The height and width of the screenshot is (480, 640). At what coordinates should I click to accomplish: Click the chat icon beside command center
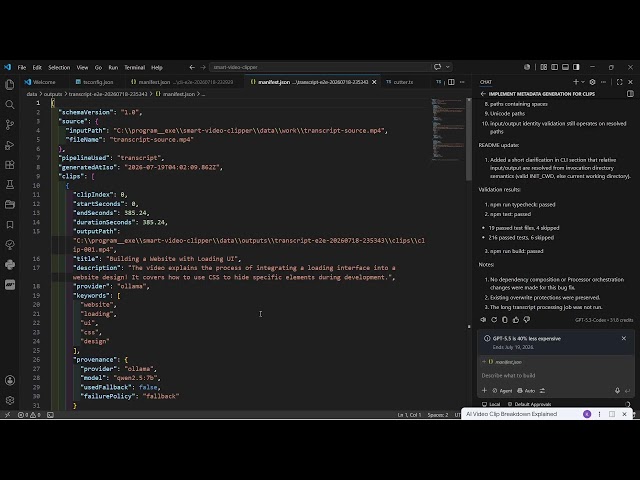pos(438,67)
